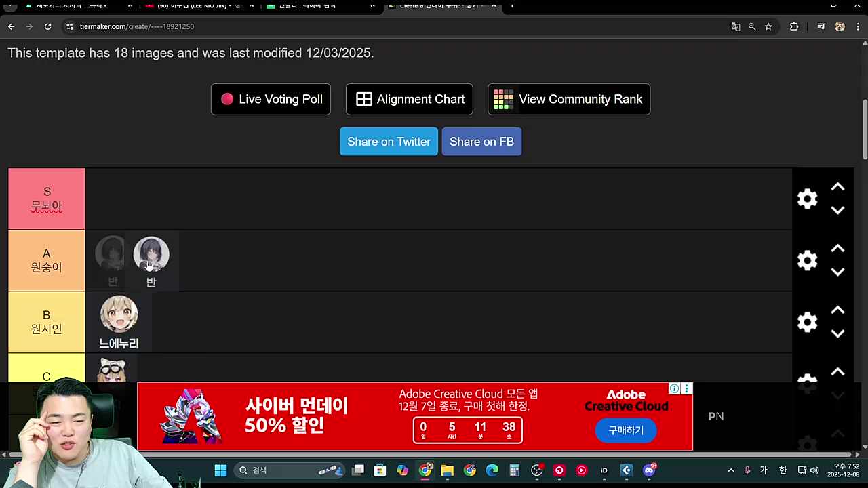Viewport: 868px width, 488px height.
Task: Move the A tier row up
Action: [x=837, y=249]
